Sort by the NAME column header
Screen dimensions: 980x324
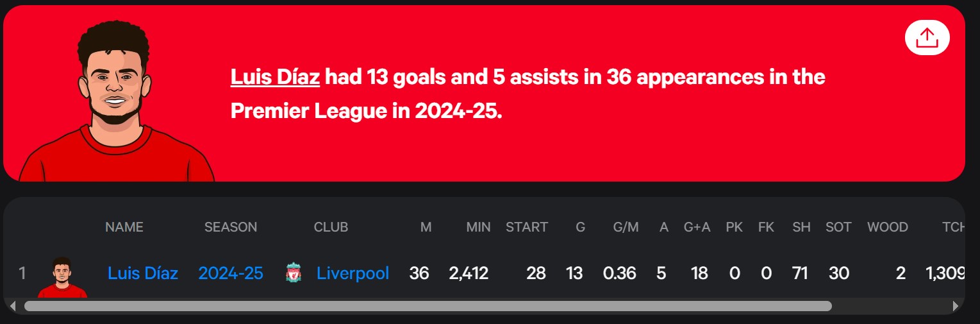coord(124,227)
